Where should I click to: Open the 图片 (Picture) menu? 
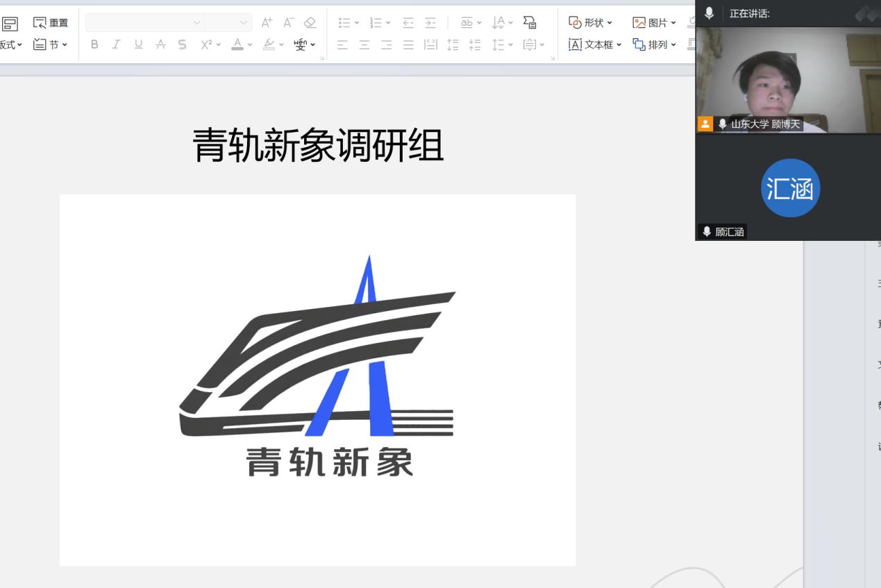654,23
